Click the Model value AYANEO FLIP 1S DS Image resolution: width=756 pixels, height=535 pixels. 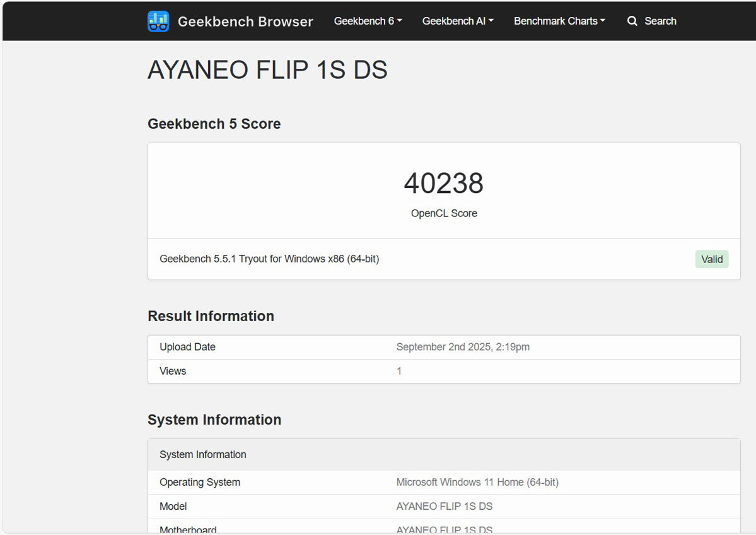pos(445,506)
